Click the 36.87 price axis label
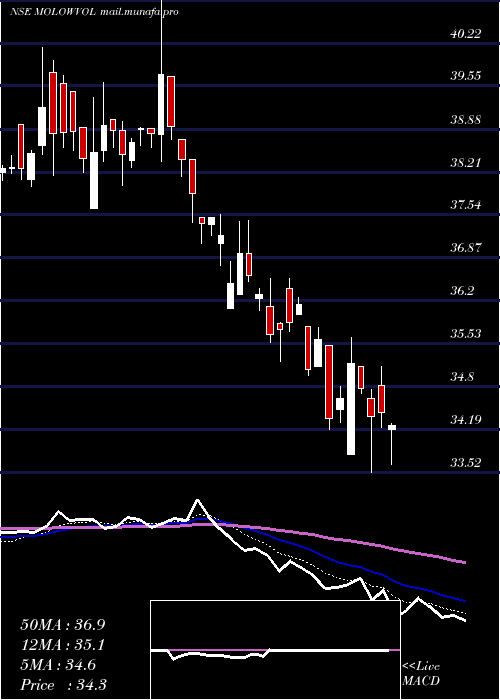The image size is (500, 700). click(x=466, y=248)
